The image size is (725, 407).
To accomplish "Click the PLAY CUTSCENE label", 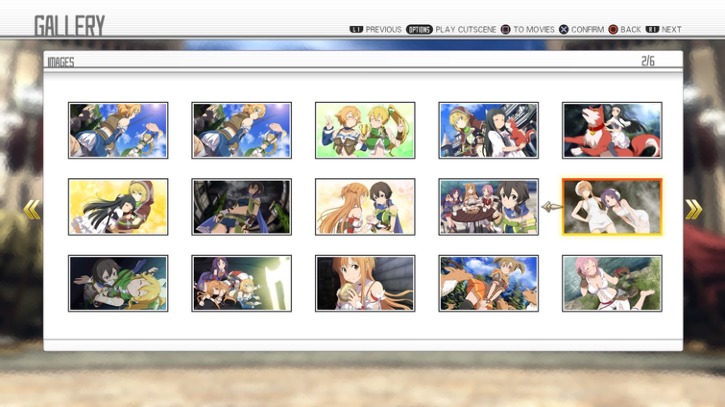I will tap(466, 30).
